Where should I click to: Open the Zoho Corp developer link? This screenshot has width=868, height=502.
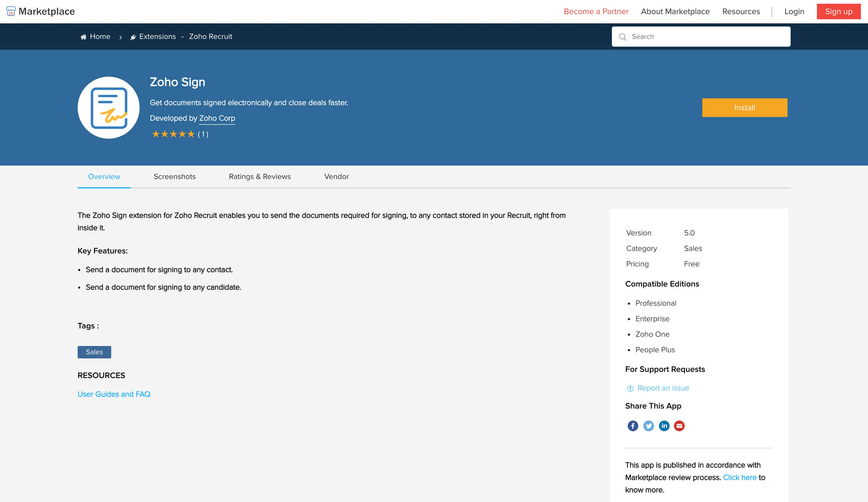click(217, 118)
